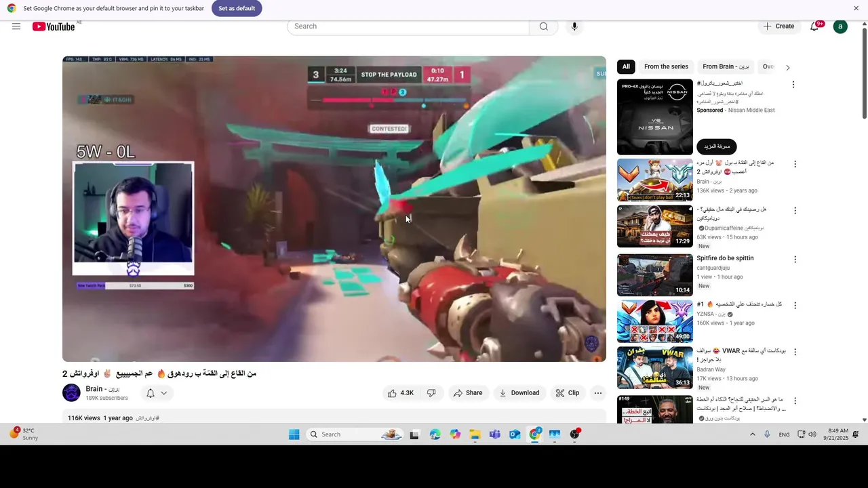Open the YouTube notifications bell
This screenshot has height=488, width=868.
click(815, 26)
